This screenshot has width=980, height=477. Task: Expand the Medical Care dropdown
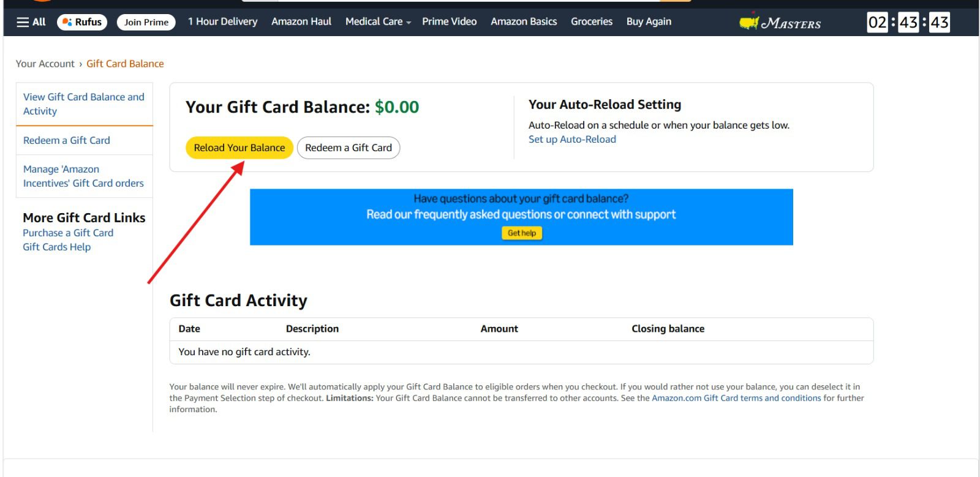pyautogui.click(x=377, y=21)
